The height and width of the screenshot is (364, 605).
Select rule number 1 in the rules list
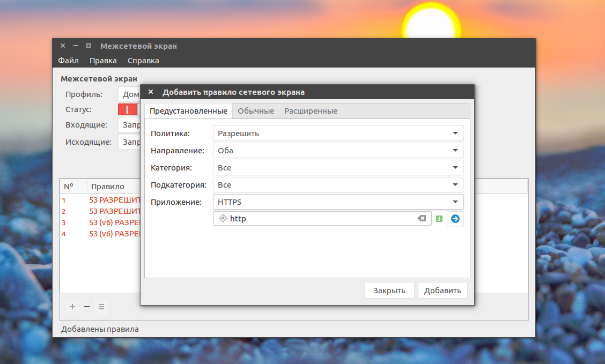[x=100, y=200]
